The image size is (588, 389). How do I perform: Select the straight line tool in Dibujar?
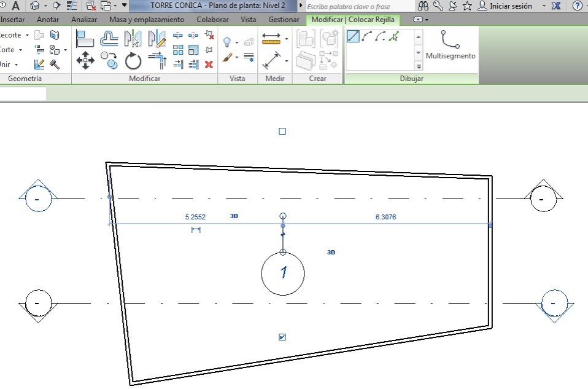(353, 37)
